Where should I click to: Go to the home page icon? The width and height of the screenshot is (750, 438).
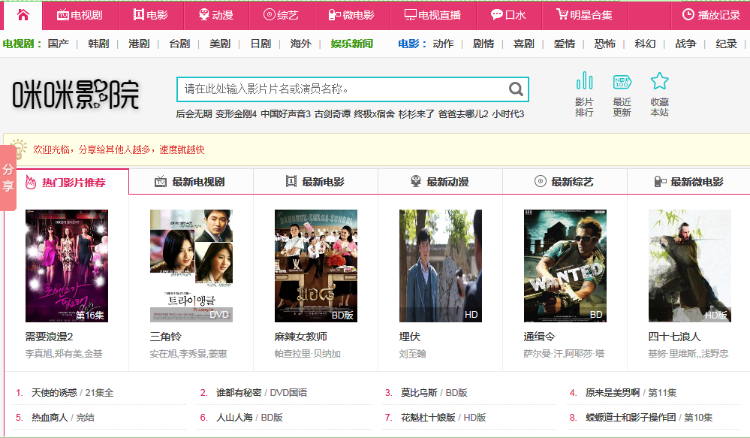22,15
